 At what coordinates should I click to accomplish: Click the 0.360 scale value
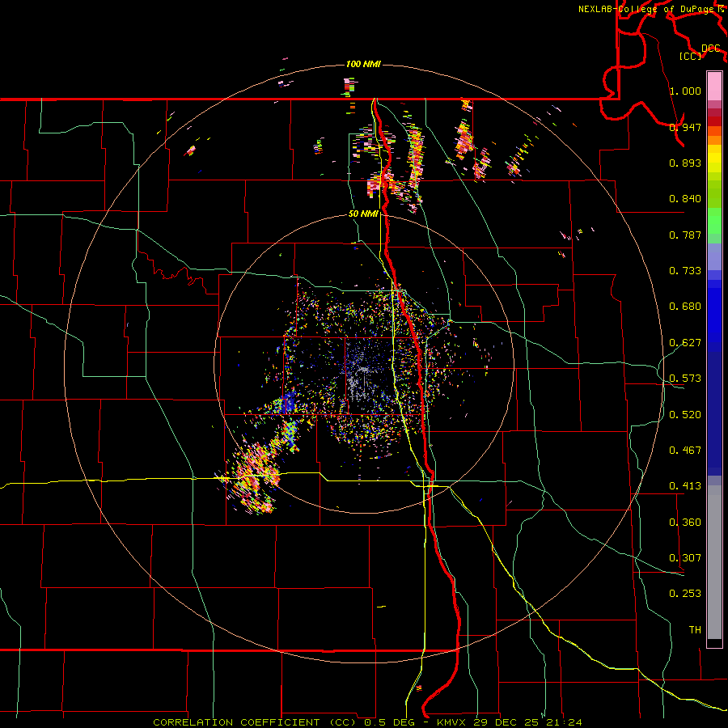[685, 523]
